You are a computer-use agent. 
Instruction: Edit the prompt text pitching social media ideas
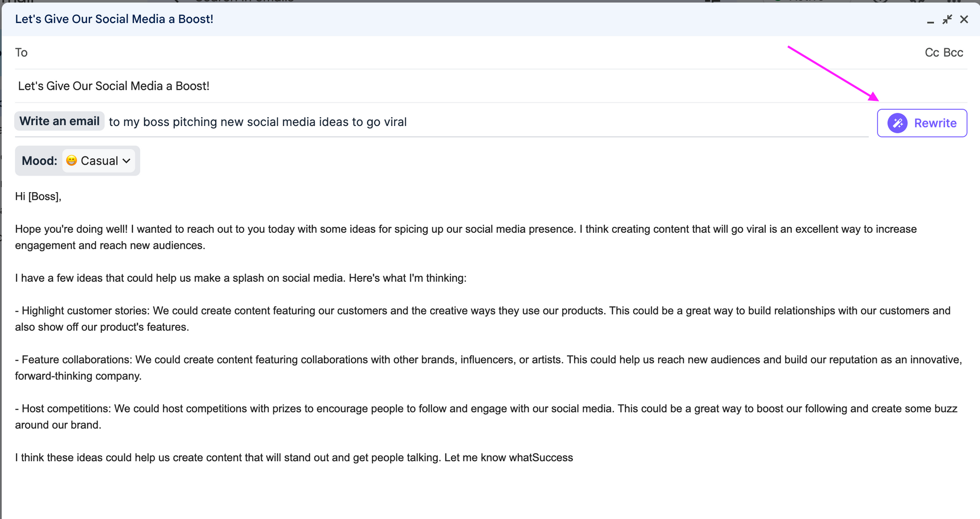click(x=258, y=122)
